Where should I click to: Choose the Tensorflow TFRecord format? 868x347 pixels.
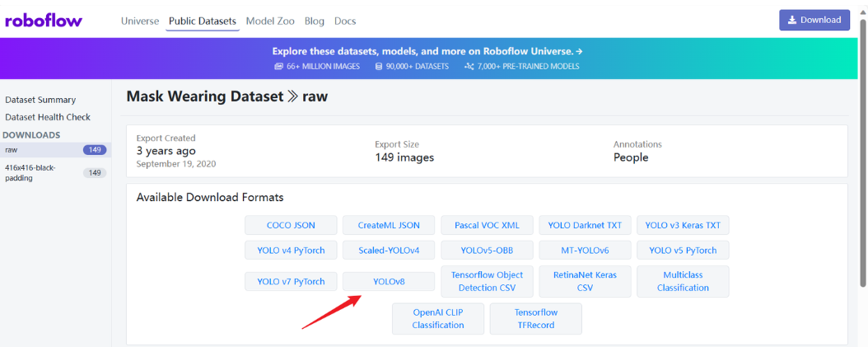536,319
